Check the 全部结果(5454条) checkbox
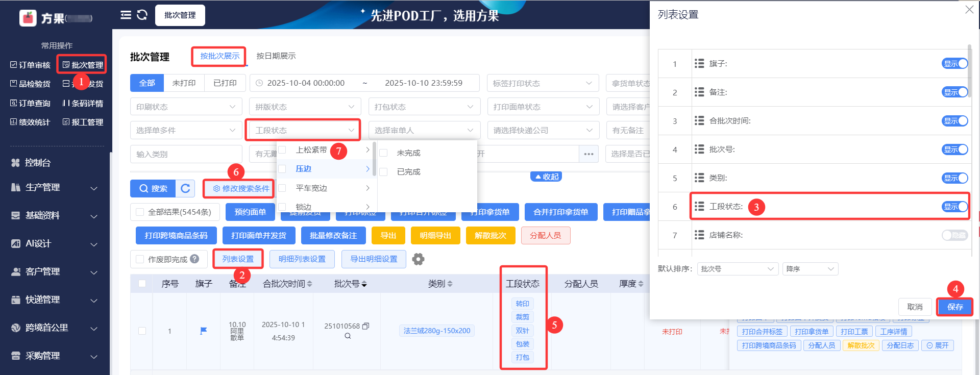Image resolution: width=980 pixels, height=375 pixels. [140, 212]
